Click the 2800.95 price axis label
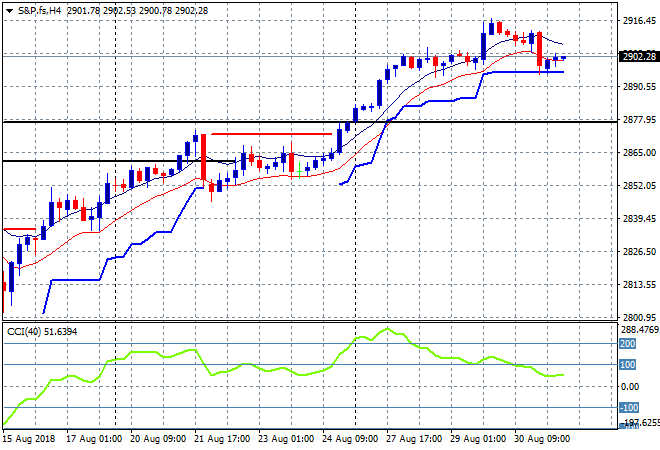The width and height of the screenshot is (660, 450). pos(639,318)
